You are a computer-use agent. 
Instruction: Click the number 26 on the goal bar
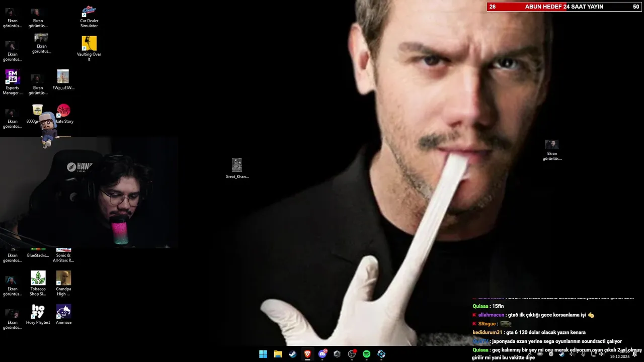(493, 7)
